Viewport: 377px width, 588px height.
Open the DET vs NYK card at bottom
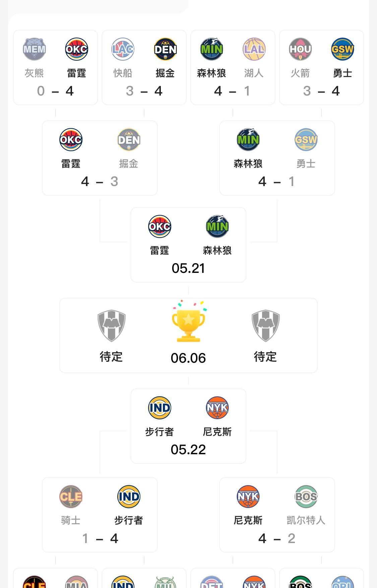233,578
